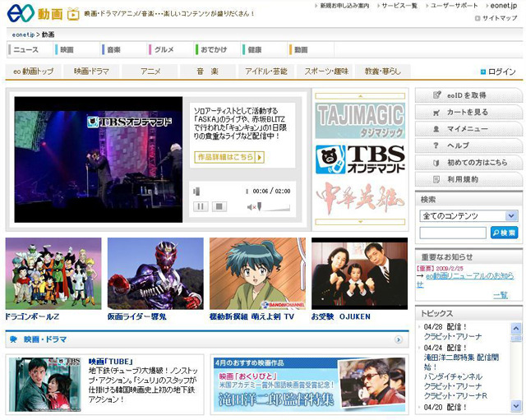Select おでかけ in the category bar

[214, 49]
